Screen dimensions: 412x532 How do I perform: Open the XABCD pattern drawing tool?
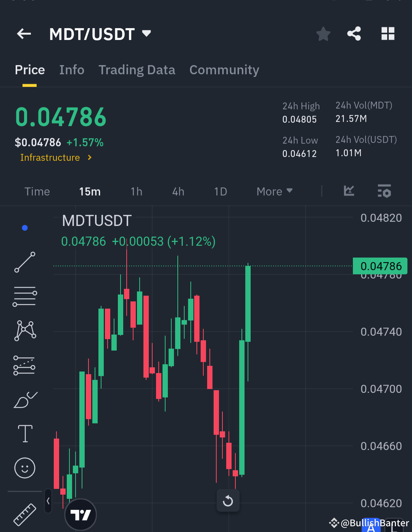click(x=25, y=330)
